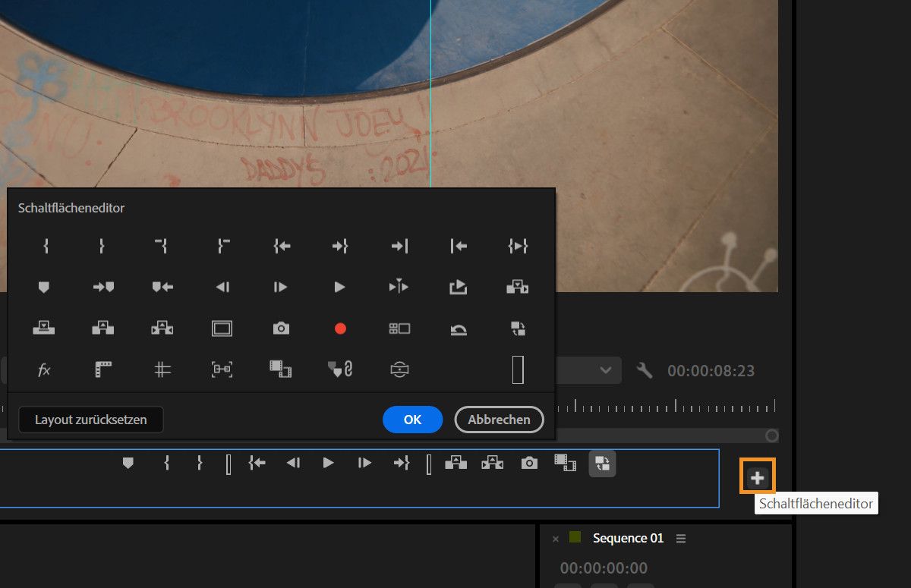This screenshot has width=911, height=588.
Task: Select Go to Previous Edit Point icon
Action: click(458, 246)
